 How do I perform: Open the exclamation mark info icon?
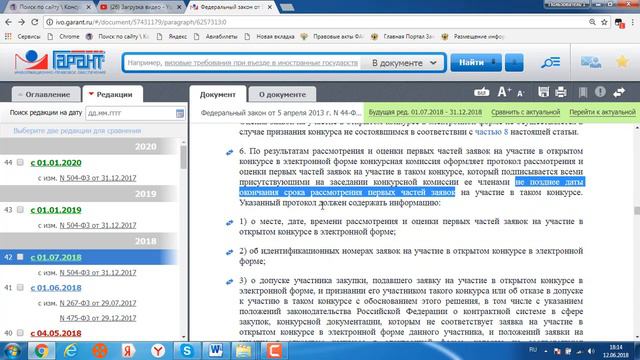600,92
